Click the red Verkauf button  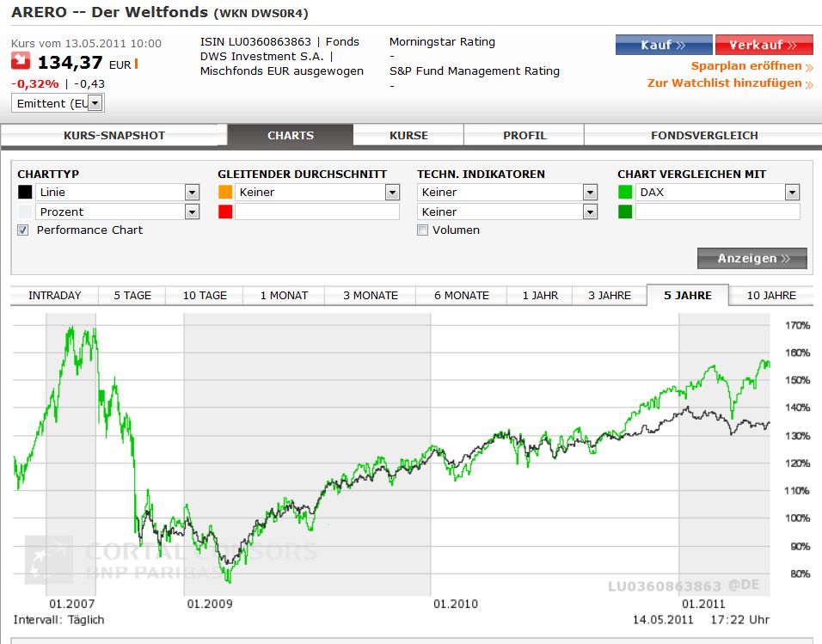point(764,45)
